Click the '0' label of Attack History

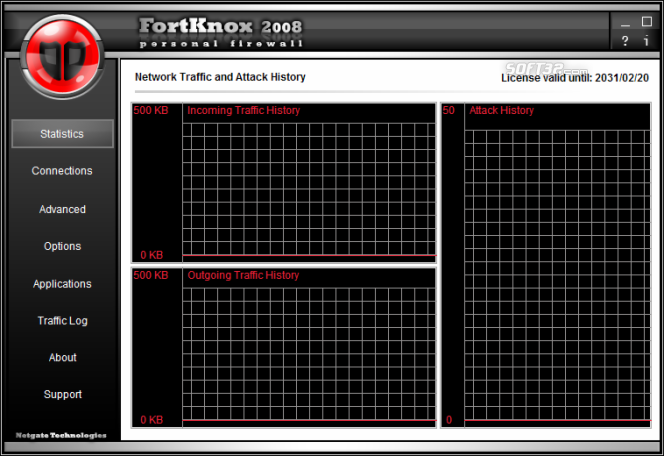click(x=449, y=420)
